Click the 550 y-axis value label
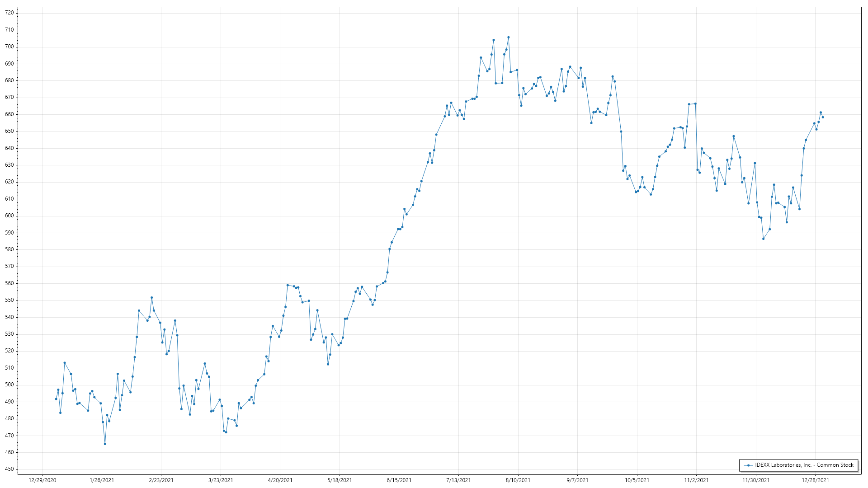This screenshot has width=868, height=488. point(9,300)
